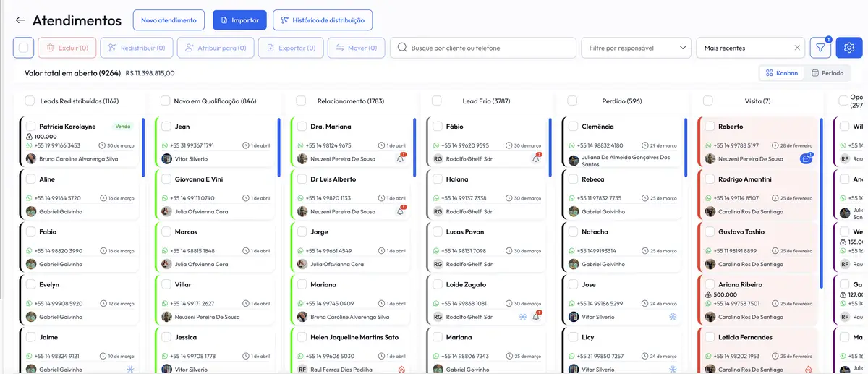Check the Relacionamento column checkbox

tap(301, 101)
